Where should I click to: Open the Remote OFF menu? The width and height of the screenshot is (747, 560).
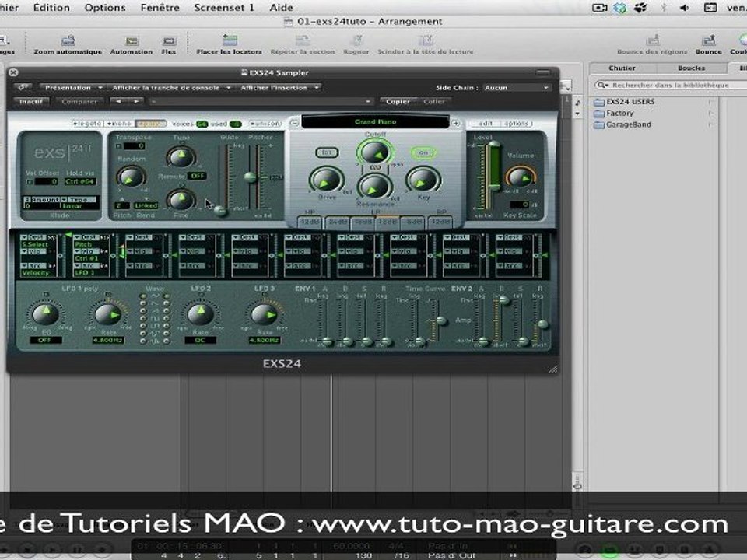(197, 176)
